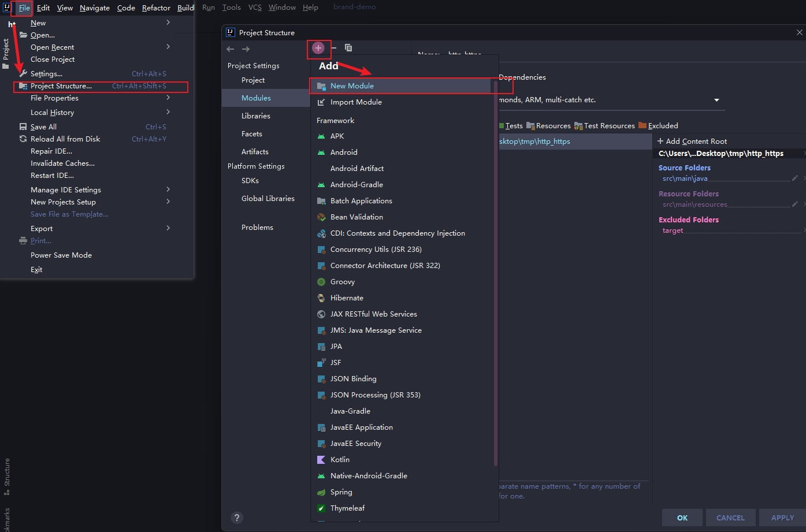Click the Android icon next to APK
This screenshot has height=532, width=806.
(321, 136)
